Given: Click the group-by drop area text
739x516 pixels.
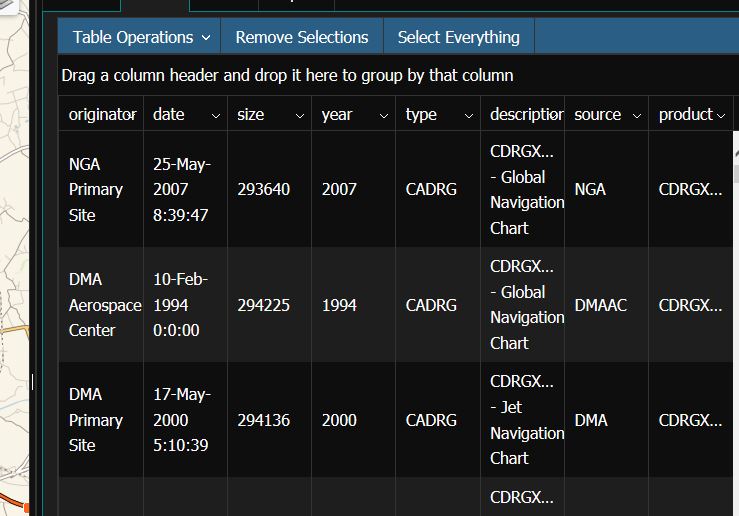Looking at the screenshot, I should pos(287,75).
